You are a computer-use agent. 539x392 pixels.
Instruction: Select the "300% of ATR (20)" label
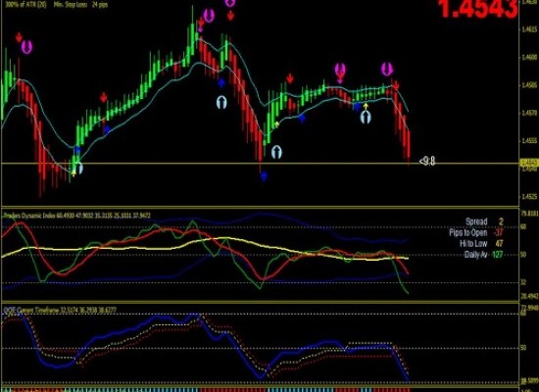[25, 5]
